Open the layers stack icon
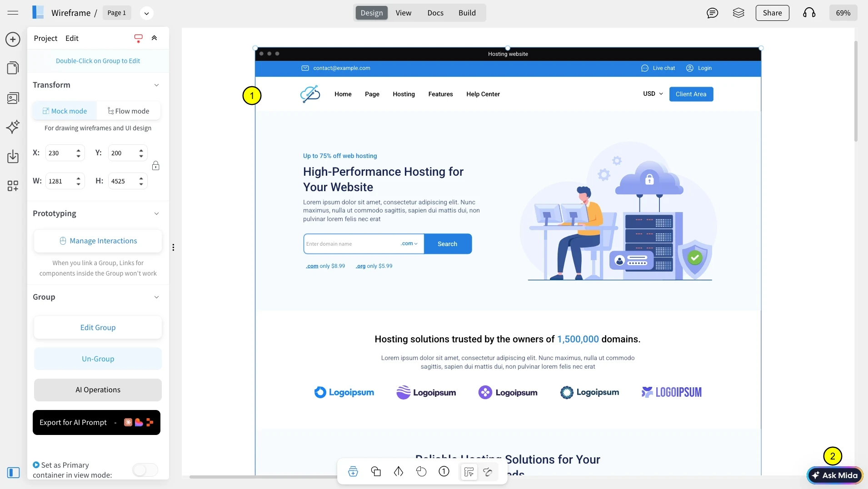 738,13
